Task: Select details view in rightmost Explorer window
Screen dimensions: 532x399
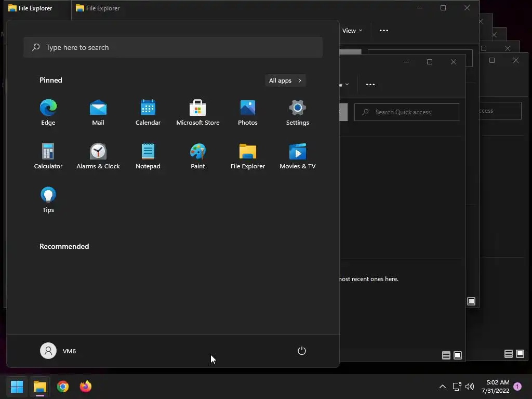Action: [508, 354]
